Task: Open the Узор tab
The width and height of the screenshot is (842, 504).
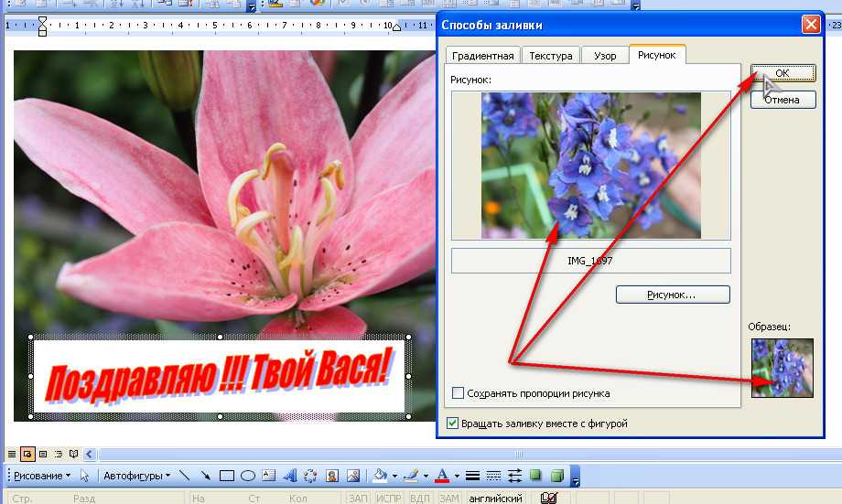Action: pyautogui.click(x=604, y=56)
